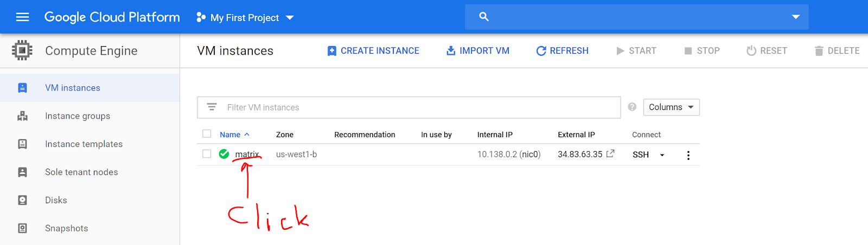Viewport: 868px width, 245px height.
Task: Click the Zone column header
Action: (x=285, y=134)
